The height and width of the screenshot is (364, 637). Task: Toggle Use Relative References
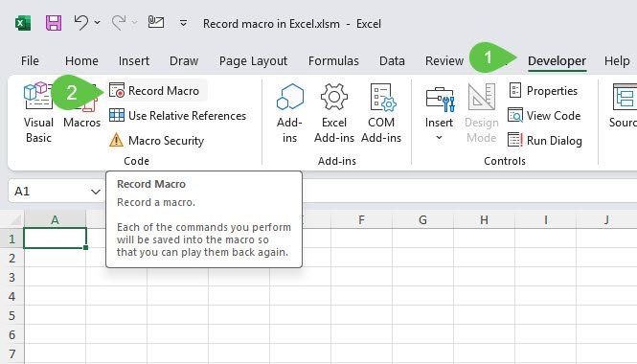point(177,116)
